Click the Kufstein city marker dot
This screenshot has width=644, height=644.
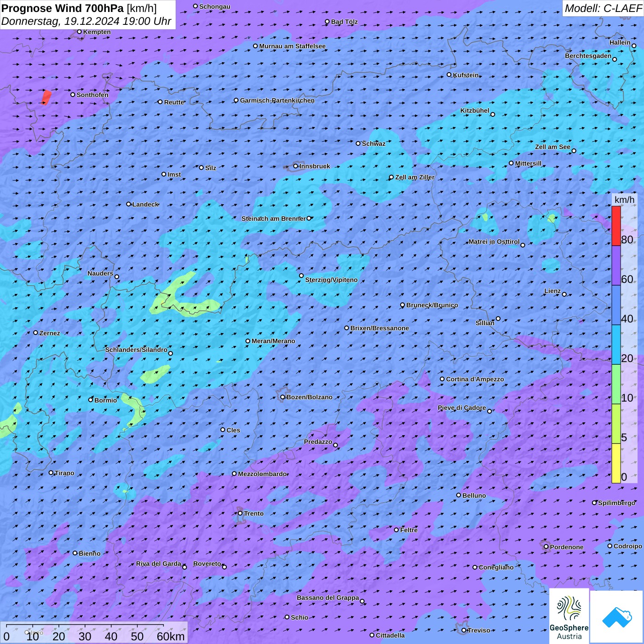[449, 75]
